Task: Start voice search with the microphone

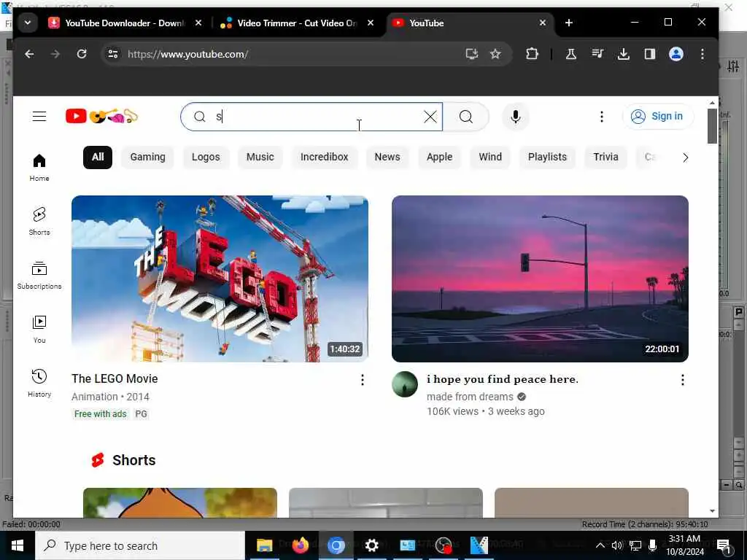Action: click(516, 117)
